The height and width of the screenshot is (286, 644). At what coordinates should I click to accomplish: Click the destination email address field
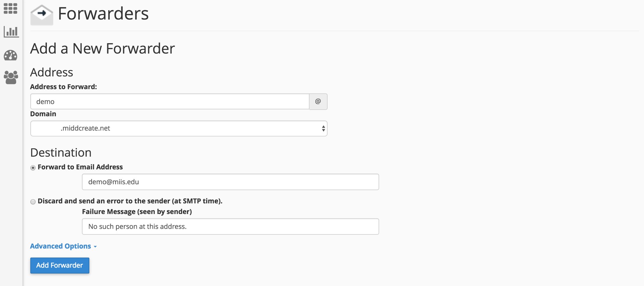coord(230,182)
